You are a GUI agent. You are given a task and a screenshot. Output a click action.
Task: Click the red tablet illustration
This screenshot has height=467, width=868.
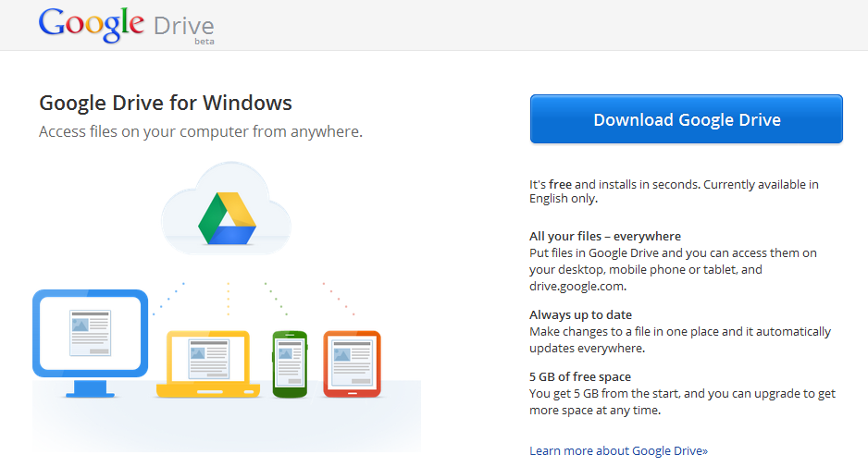[352, 364]
